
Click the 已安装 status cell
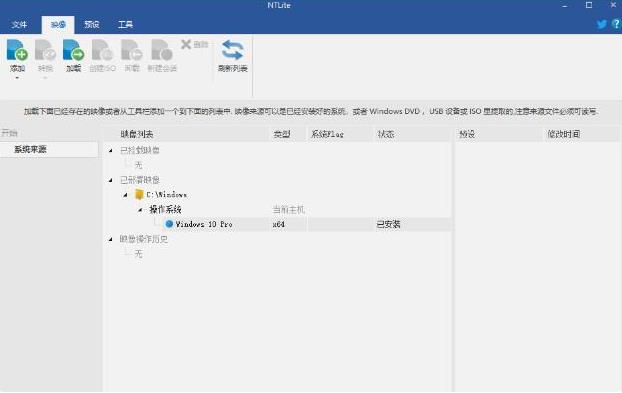point(388,224)
